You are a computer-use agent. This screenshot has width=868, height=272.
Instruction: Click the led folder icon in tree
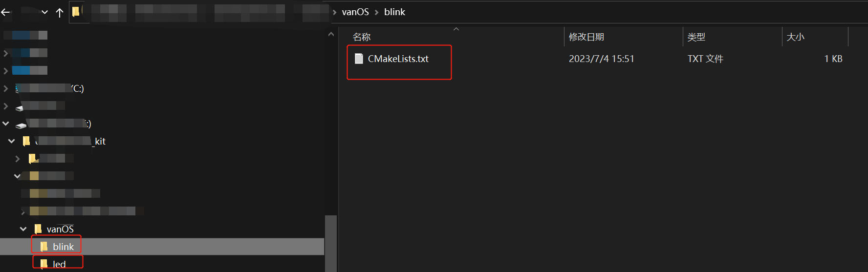pyautogui.click(x=44, y=264)
